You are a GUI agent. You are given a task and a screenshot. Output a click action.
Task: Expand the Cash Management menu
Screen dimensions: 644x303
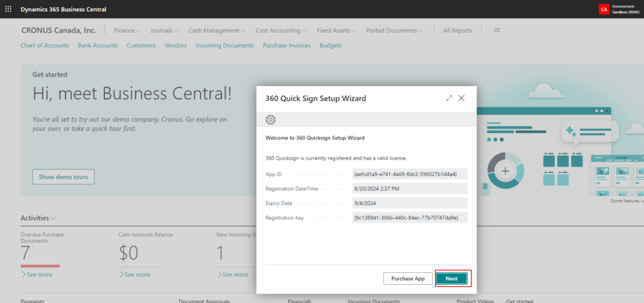[217, 30]
